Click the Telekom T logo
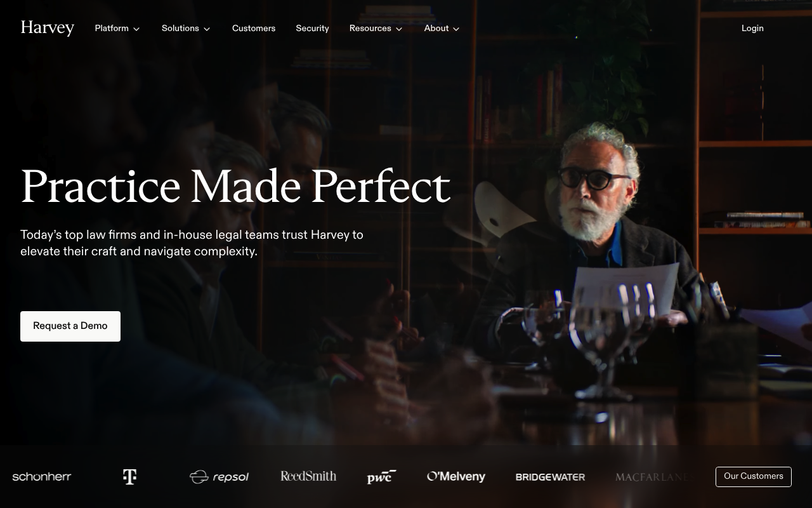The image size is (812, 508). 129,477
